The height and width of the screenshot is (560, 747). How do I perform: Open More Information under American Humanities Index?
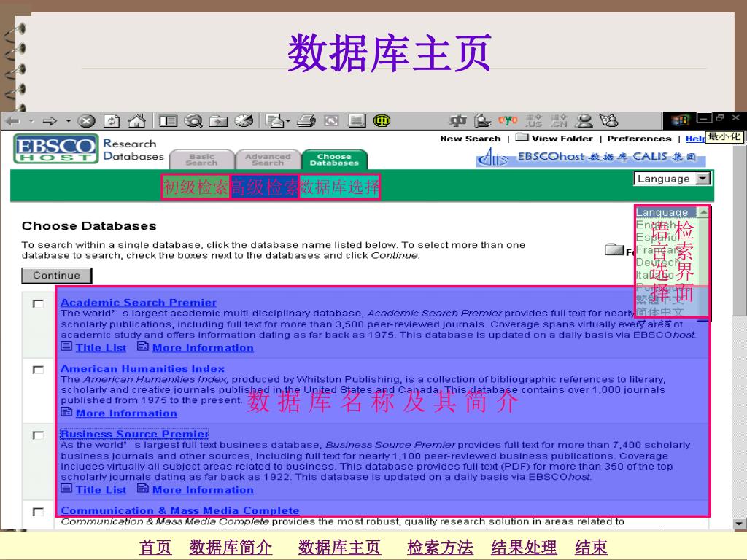click(x=126, y=413)
